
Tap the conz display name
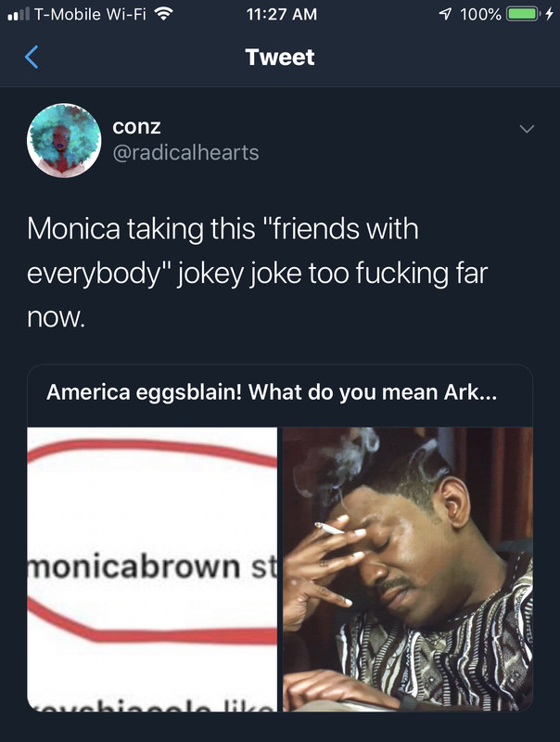click(x=136, y=127)
